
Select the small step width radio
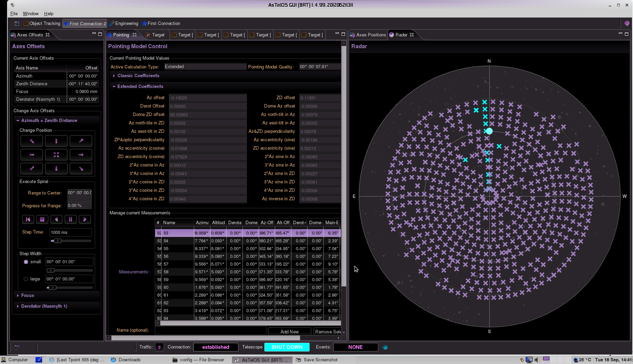click(26, 262)
